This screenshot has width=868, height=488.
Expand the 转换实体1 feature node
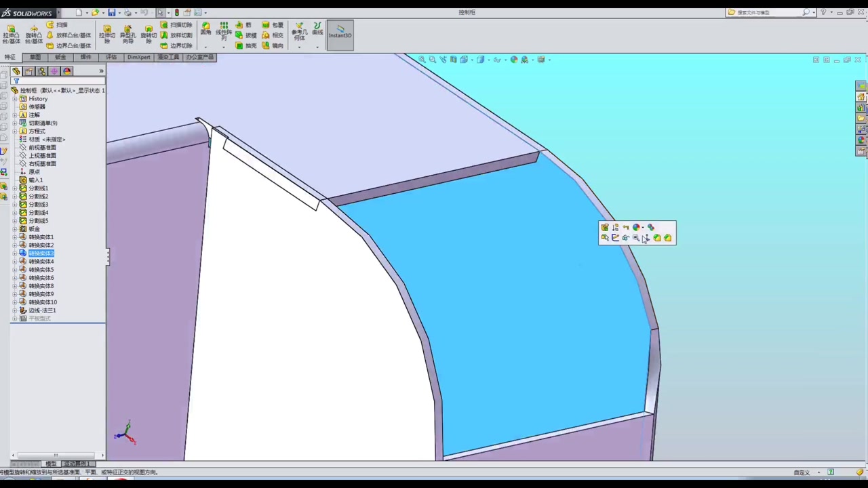point(15,237)
